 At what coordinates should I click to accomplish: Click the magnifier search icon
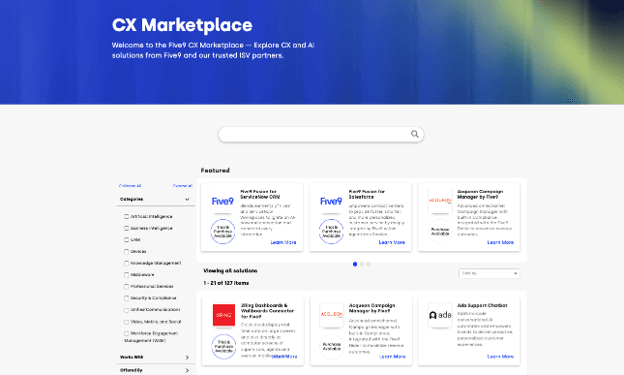(415, 134)
